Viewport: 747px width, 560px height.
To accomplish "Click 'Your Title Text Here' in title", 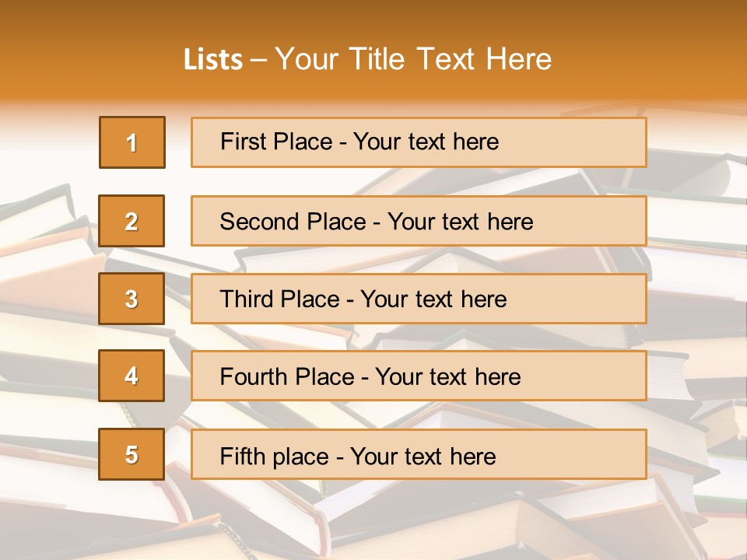I will [413, 60].
